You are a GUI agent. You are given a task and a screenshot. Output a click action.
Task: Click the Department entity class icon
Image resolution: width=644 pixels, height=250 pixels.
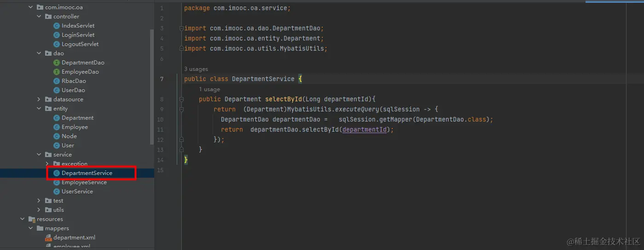click(57, 118)
